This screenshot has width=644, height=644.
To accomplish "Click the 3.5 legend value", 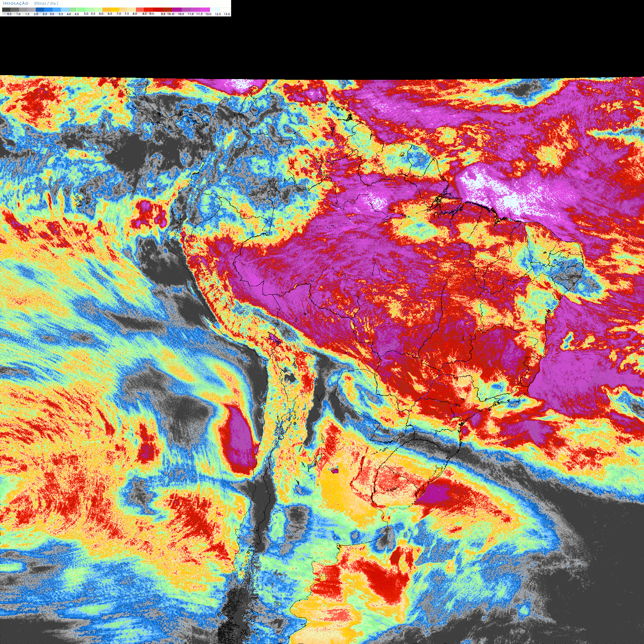I will (x=61, y=14).
